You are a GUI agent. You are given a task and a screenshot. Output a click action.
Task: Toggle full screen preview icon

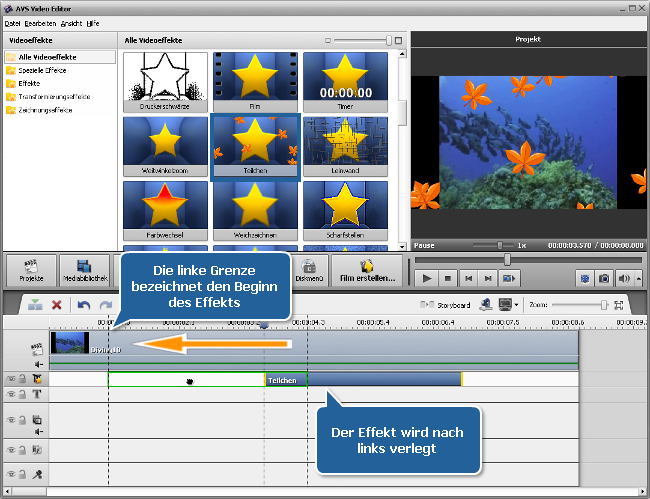[x=585, y=279]
